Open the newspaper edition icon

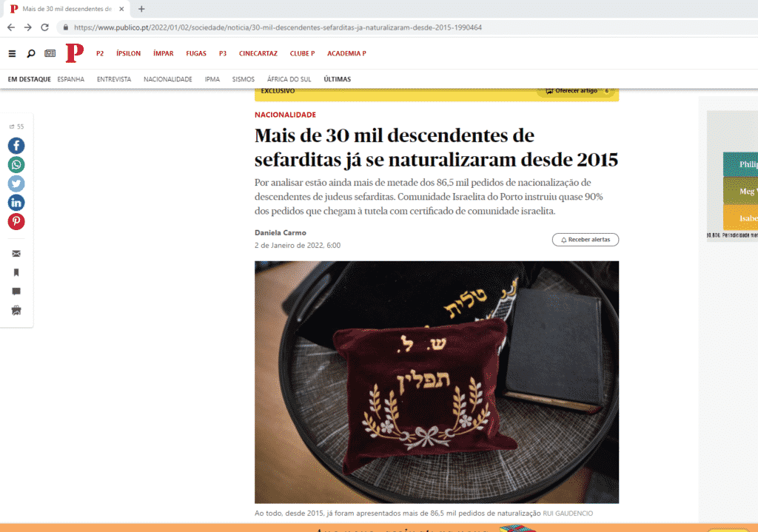(x=50, y=53)
